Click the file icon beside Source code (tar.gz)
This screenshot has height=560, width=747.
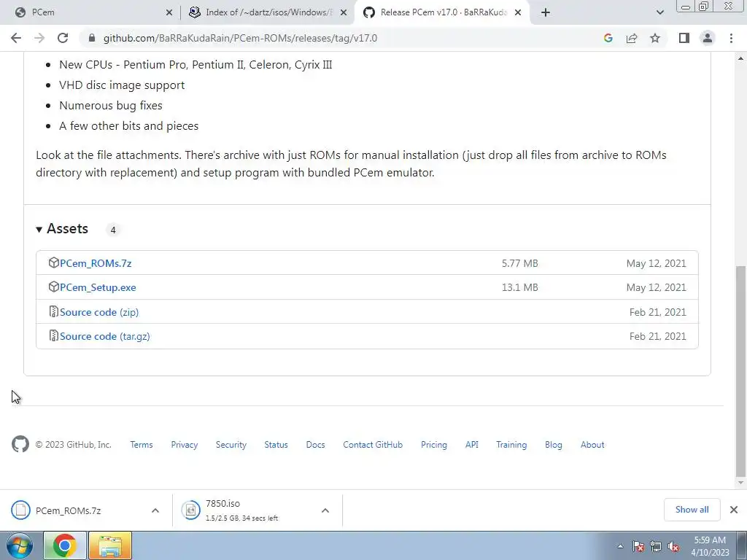pos(53,335)
